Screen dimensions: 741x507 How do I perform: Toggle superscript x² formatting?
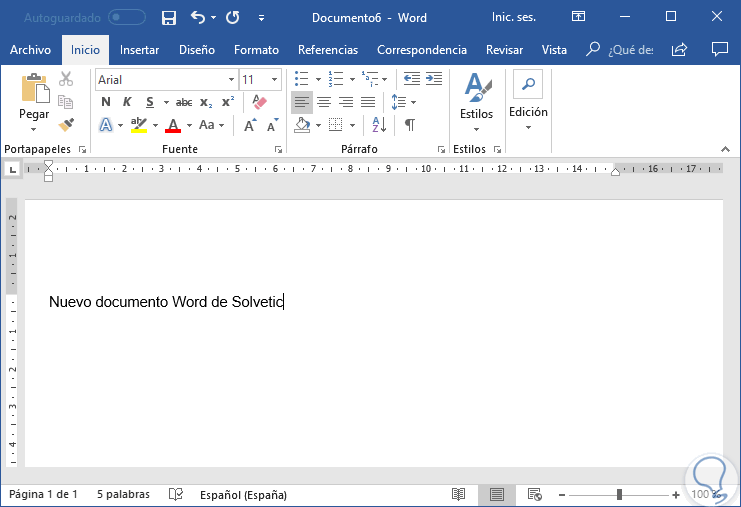228,102
